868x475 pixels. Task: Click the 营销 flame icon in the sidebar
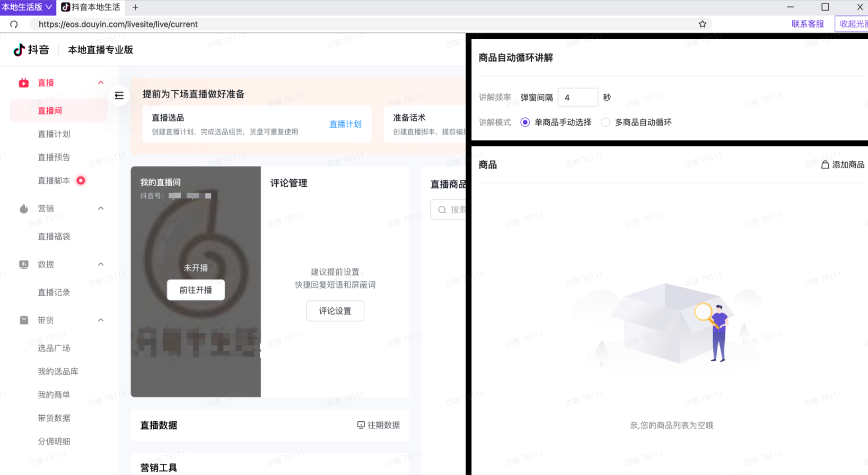[x=24, y=209]
